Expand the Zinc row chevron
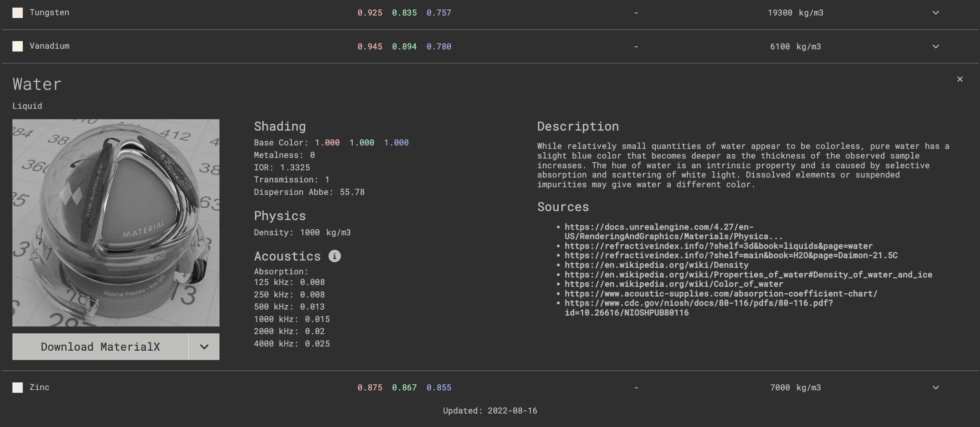 pyautogui.click(x=936, y=387)
